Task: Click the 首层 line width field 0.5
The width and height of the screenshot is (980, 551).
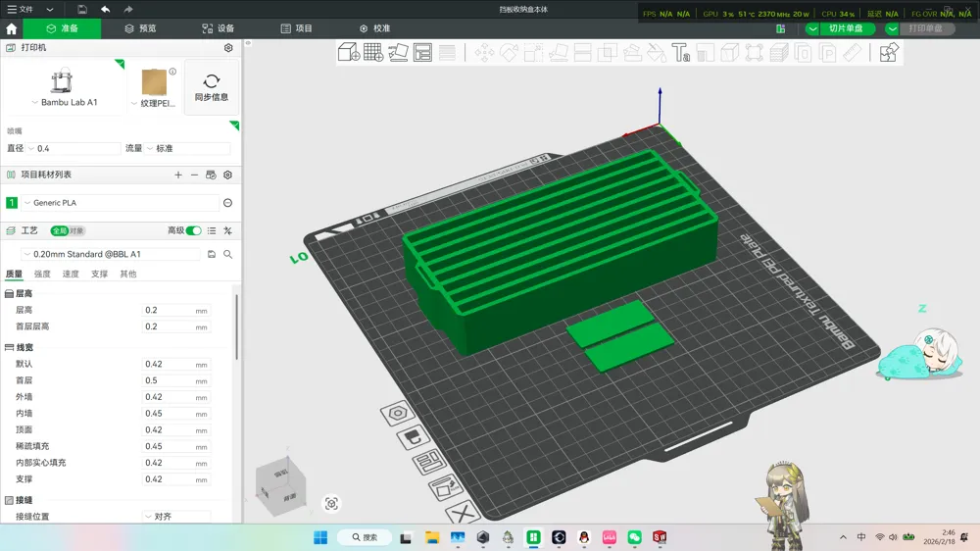Action: (175, 380)
